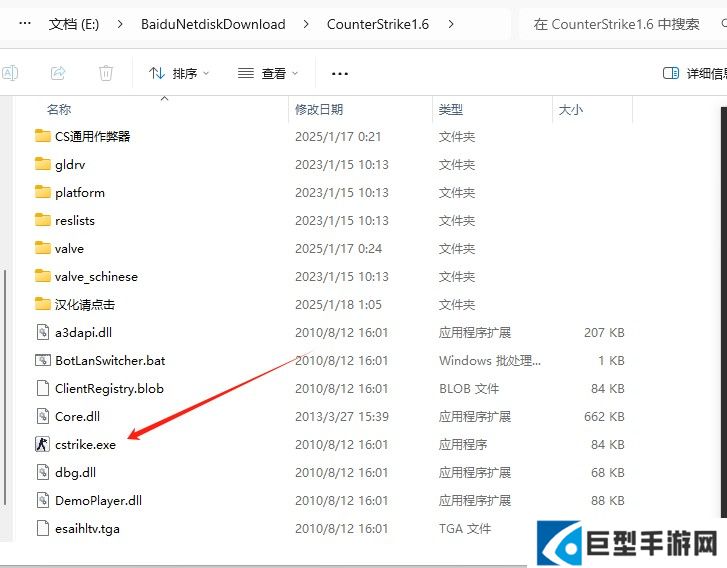727x568 pixels.
Task: Click the dbg.dll file icon
Action: [x=43, y=472]
